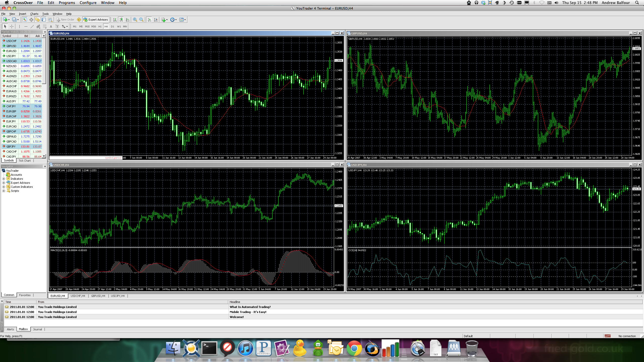Open the Insert menu
Image resolution: width=644 pixels, height=362 pixels.
tap(22, 14)
